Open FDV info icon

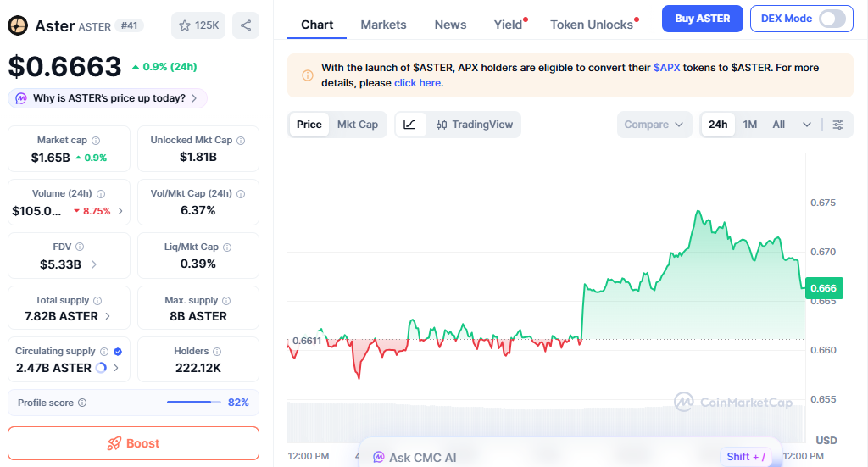tap(80, 247)
